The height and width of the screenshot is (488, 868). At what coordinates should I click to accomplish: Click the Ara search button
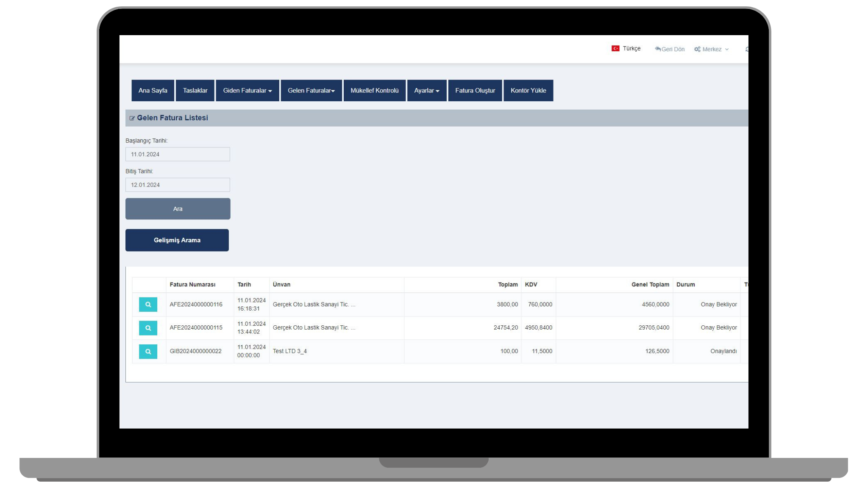pyautogui.click(x=178, y=209)
